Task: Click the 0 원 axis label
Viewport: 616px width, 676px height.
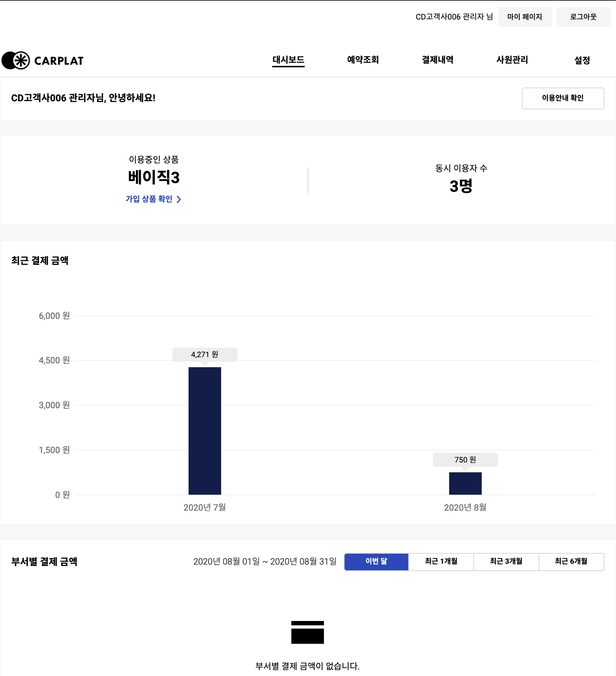Action: pyautogui.click(x=63, y=495)
